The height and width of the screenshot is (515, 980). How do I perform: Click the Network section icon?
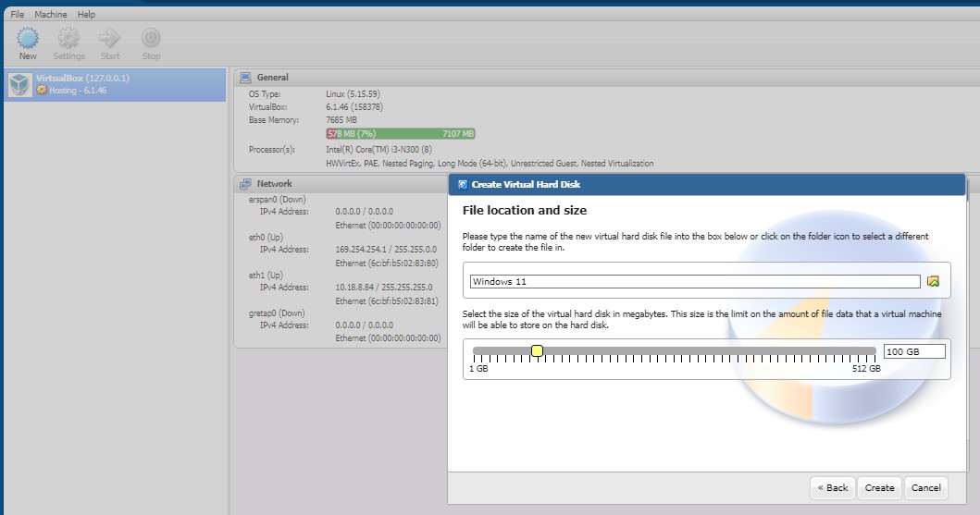245,183
